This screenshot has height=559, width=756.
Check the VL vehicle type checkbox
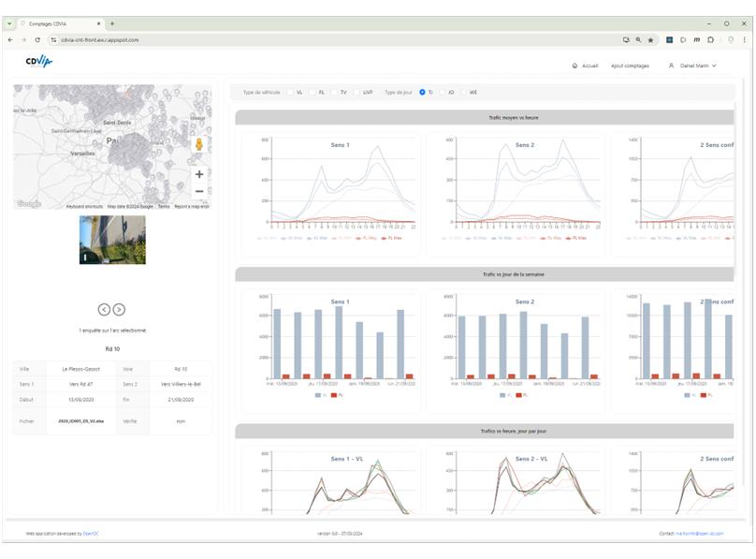tap(291, 92)
